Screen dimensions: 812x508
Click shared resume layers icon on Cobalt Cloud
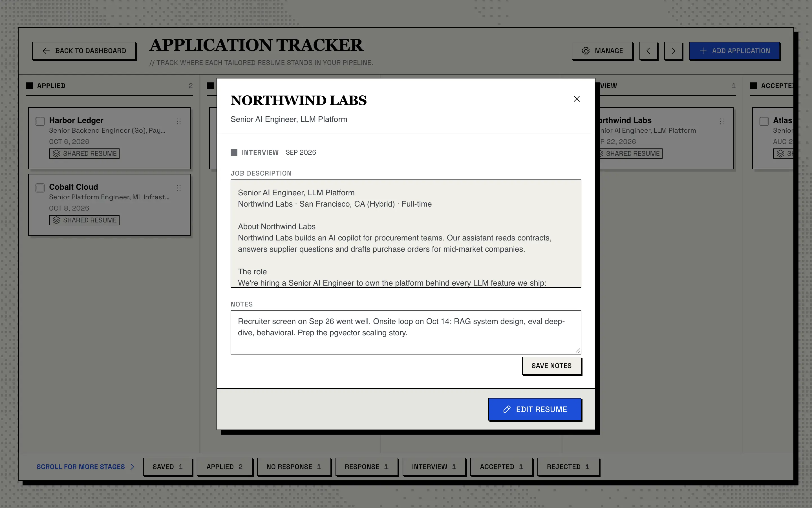point(56,220)
